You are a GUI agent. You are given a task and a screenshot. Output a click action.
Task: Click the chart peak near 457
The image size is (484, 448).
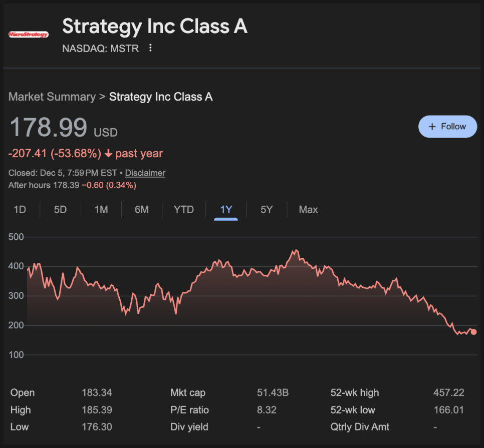pos(296,250)
